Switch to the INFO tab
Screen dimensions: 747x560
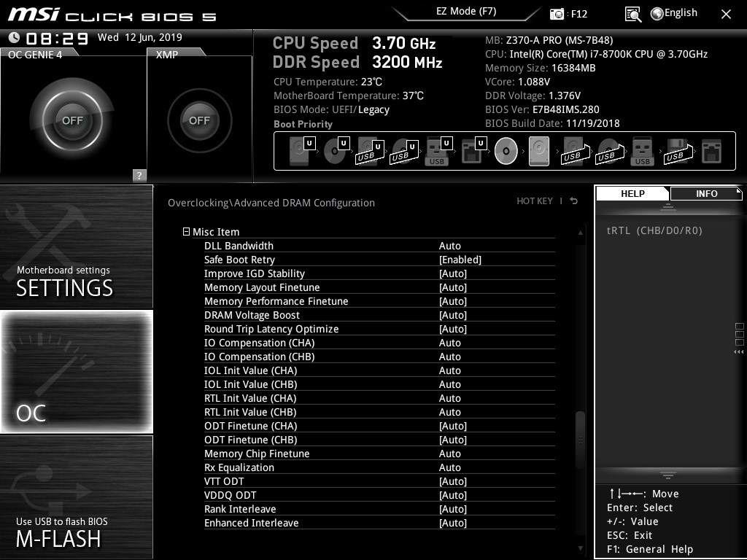(x=706, y=193)
